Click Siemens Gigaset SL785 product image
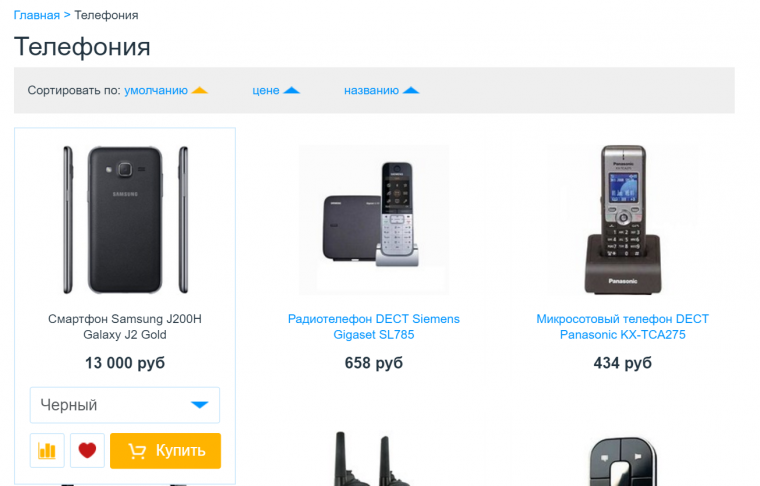 374,220
